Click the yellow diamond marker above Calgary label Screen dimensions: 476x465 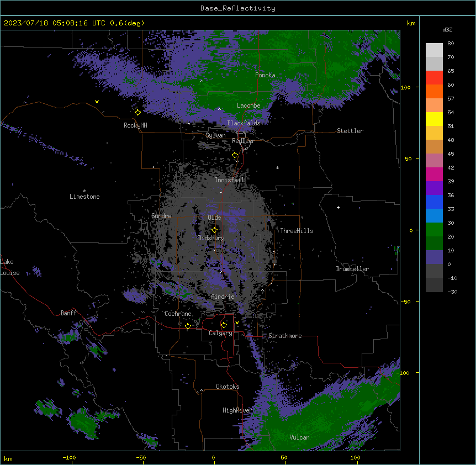[224, 325]
